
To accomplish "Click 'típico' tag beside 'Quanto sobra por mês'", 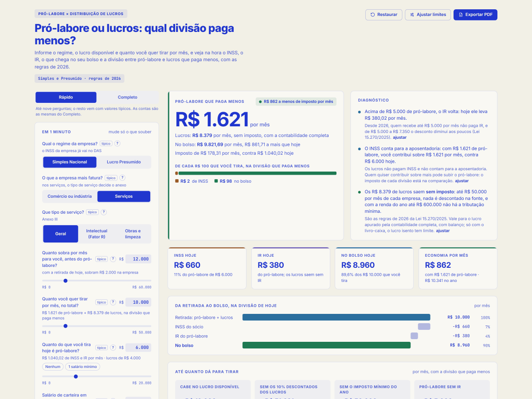I will 102,259.
